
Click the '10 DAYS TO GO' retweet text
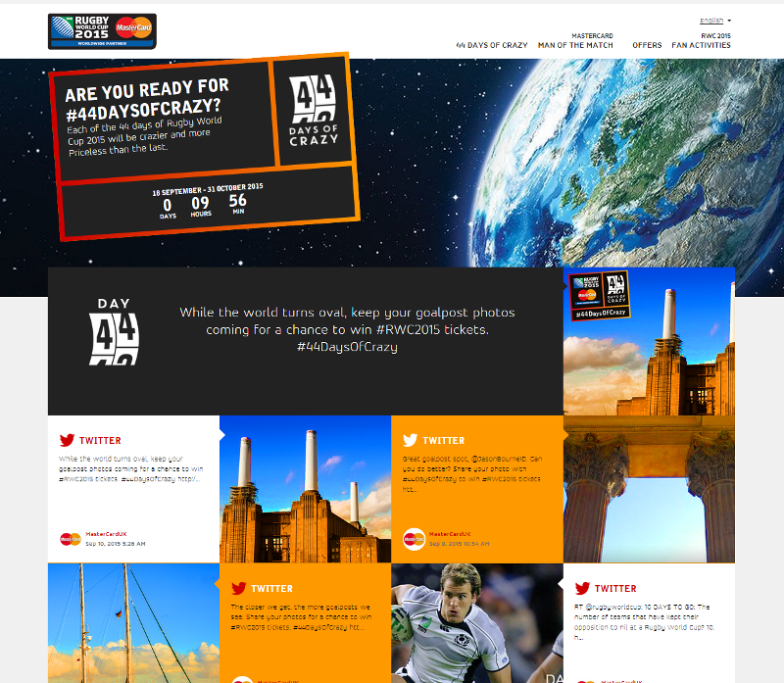(644, 622)
